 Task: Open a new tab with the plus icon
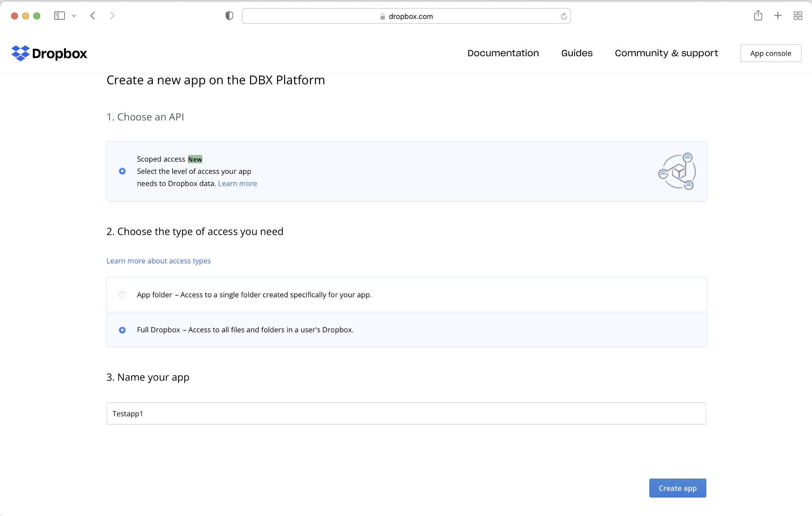(x=778, y=16)
